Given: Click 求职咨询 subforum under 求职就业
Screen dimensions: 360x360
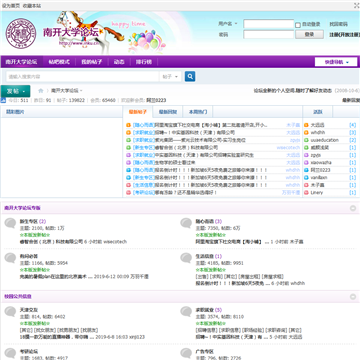Looking at the screenshot, I should click(276, 330).
